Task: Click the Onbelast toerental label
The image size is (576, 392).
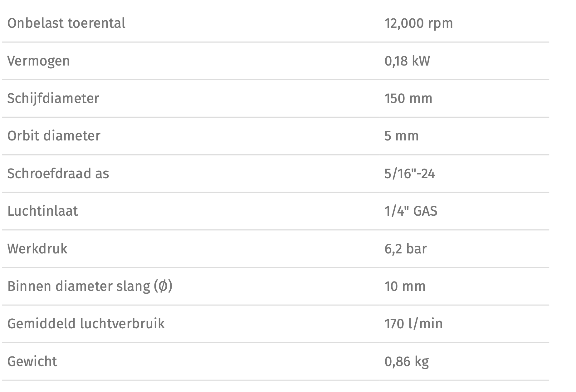Action: [x=66, y=23]
